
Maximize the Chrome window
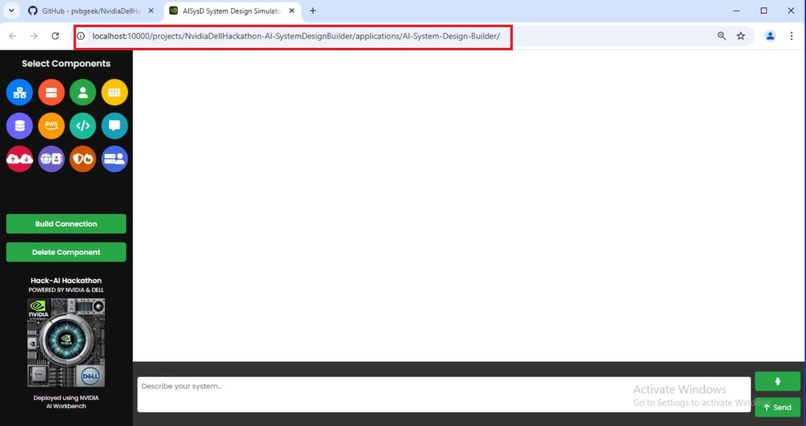pyautogui.click(x=764, y=11)
